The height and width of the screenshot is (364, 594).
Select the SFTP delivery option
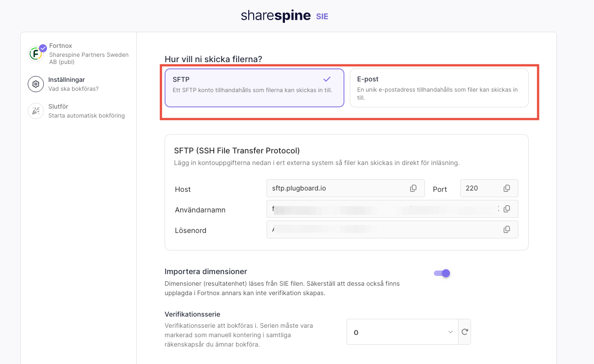point(254,88)
